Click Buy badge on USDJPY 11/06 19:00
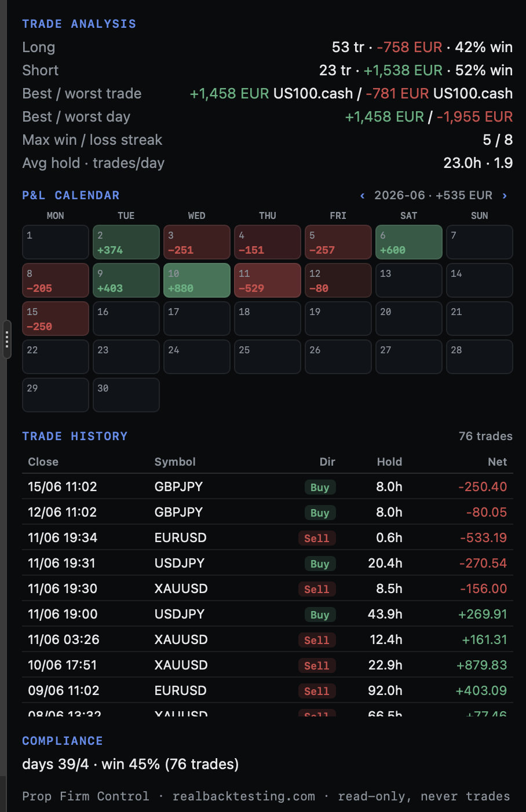The image size is (526, 812). click(x=320, y=615)
